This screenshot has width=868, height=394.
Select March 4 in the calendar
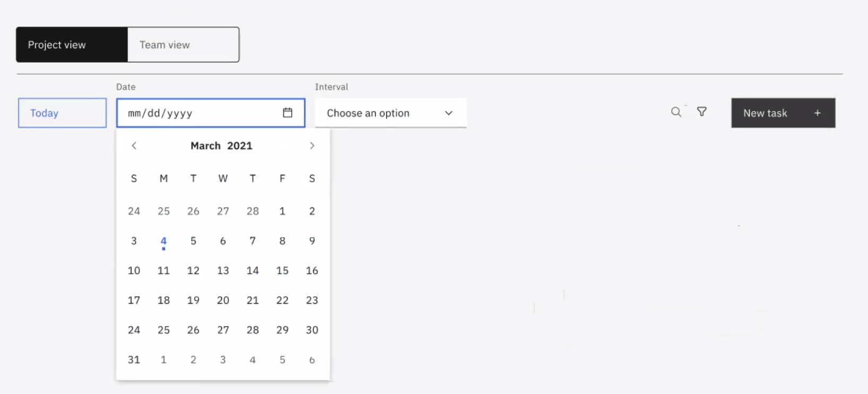coord(163,241)
